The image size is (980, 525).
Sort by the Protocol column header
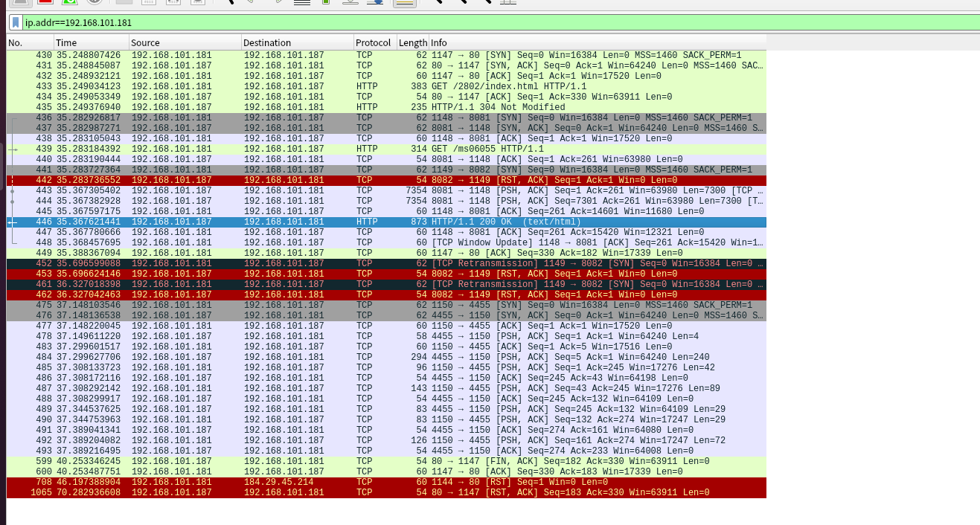click(374, 42)
